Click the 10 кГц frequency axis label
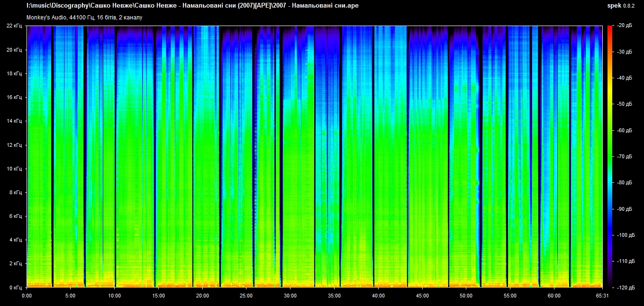The height and width of the screenshot is (306, 644). coord(15,169)
